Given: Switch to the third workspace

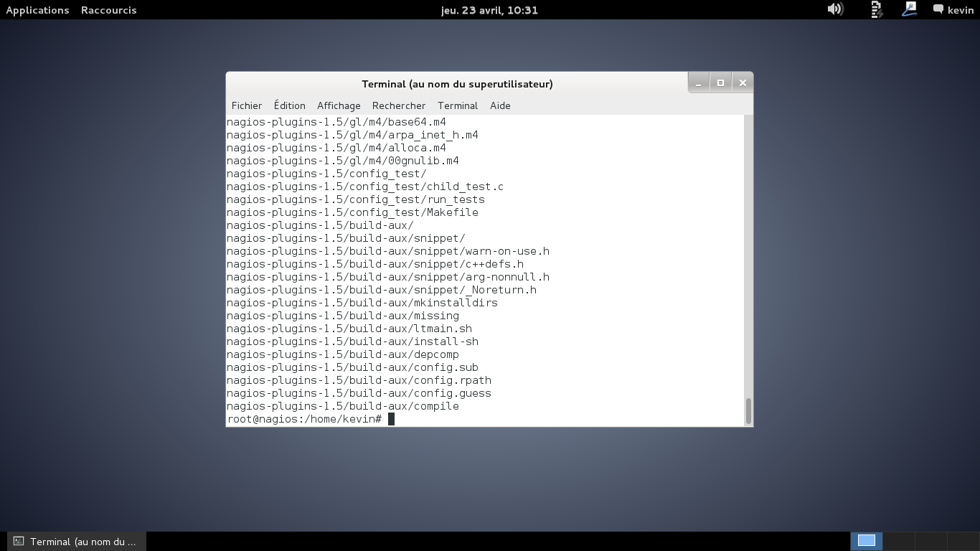Looking at the screenshot, I should pyautogui.click(x=931, y=541).
